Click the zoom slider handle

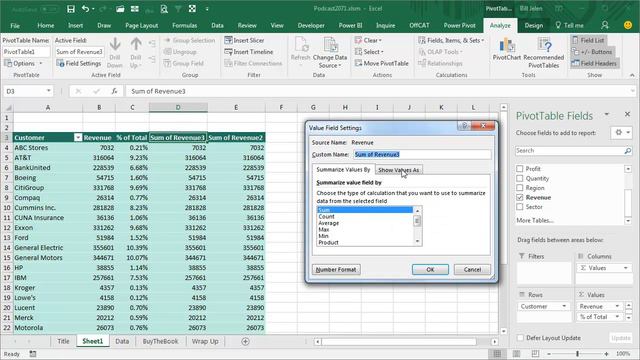point(578,353)
